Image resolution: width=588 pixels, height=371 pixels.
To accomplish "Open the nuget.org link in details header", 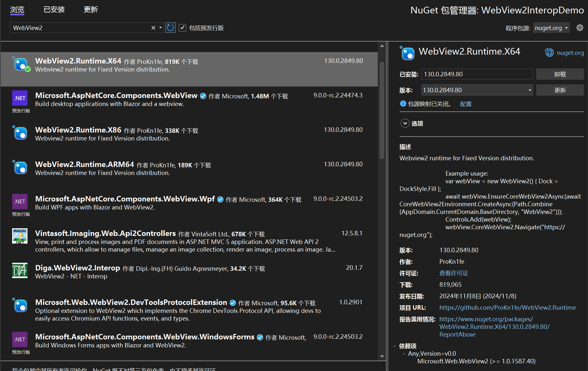I will pos(570,53).
